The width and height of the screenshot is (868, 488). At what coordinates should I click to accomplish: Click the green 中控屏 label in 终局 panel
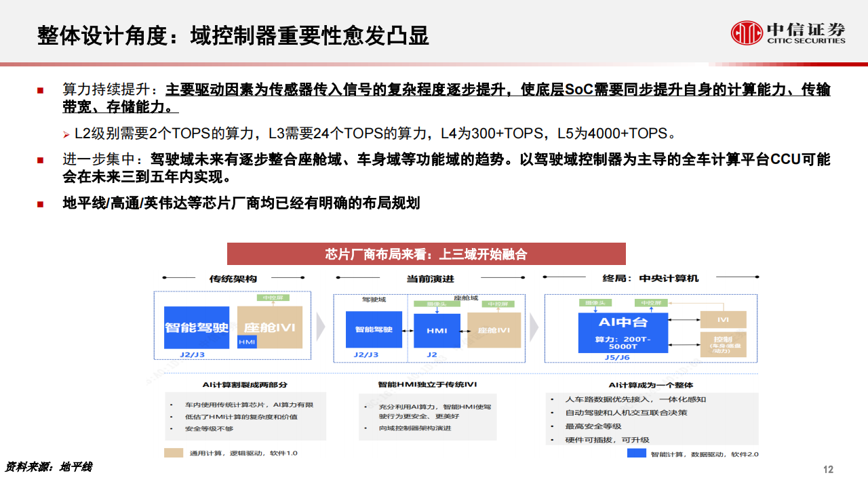tap(650, 302)
